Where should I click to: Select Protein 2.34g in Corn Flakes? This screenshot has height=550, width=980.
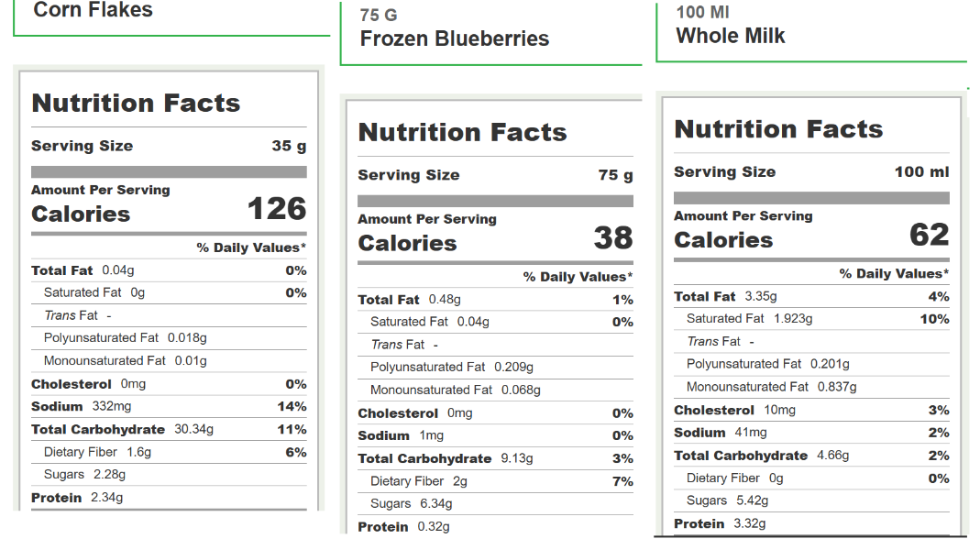(77, 497)
